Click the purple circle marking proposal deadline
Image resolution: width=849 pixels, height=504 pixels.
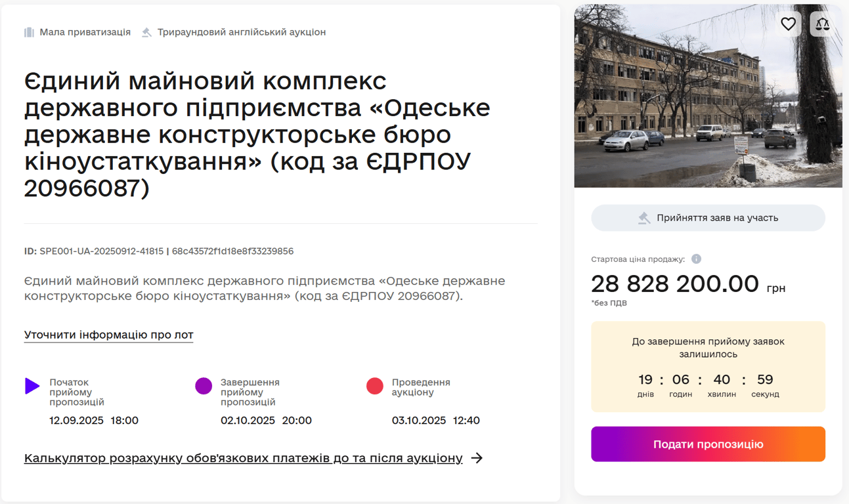[204, 387]
